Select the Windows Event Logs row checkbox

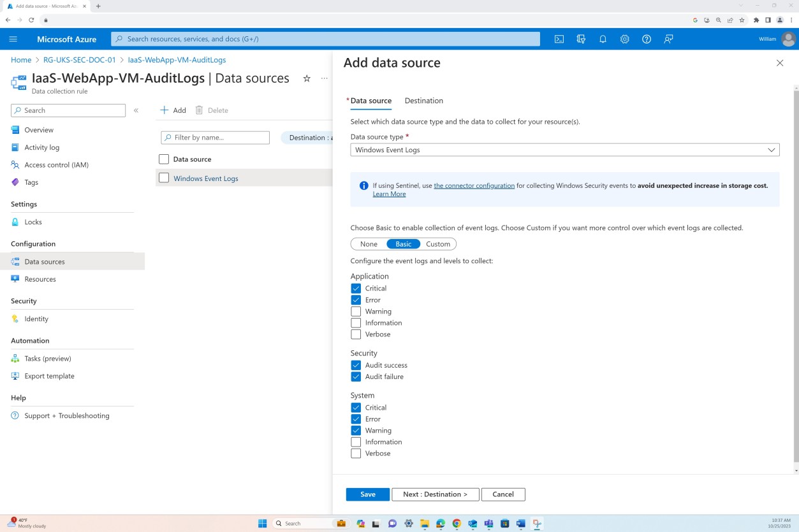click(x=164, y=178)
